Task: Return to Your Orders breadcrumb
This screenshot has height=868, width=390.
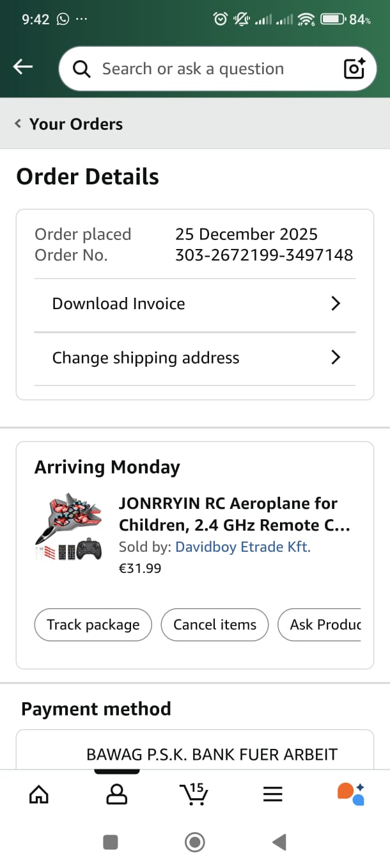Action: 70,124
